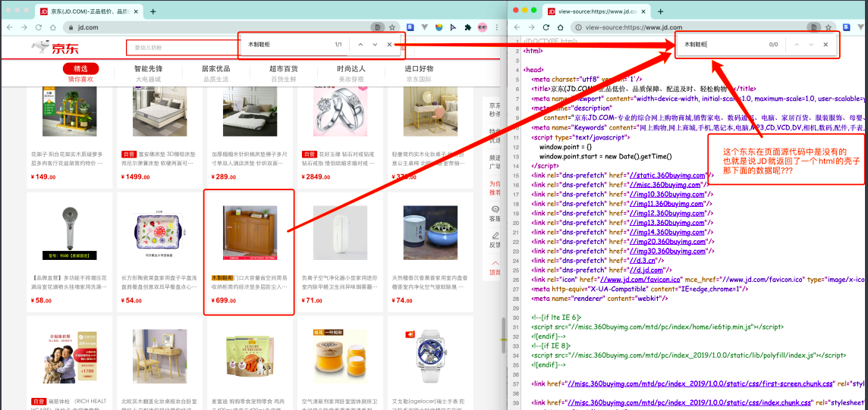Open 反馈 feedback in JD sidebar
The width and height of the screenshot is (868, 410).
click(495, 239)
